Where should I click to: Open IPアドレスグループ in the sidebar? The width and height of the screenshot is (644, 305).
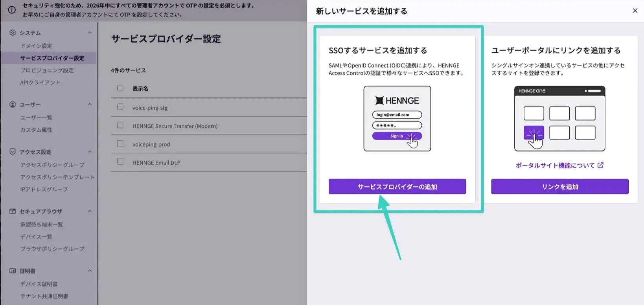44,189
